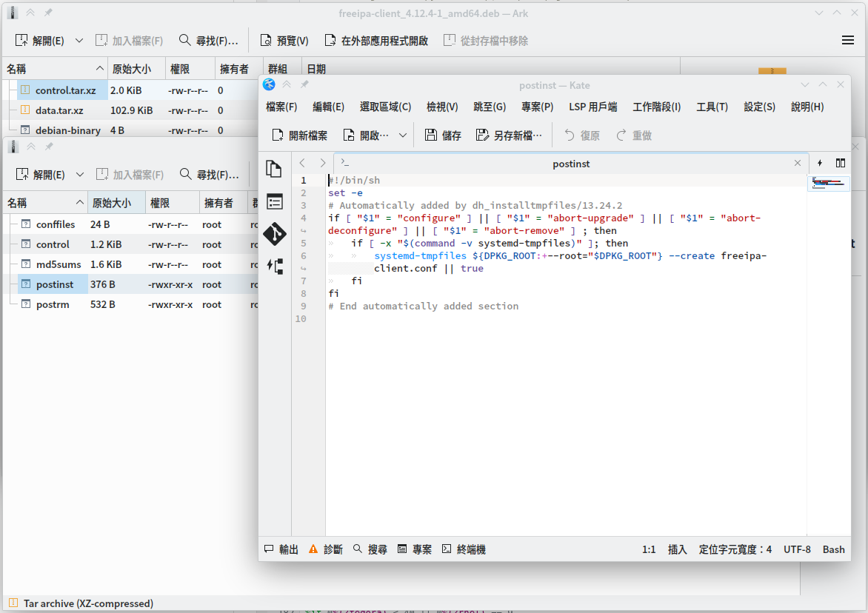Click the New File (開新檔案) button
The image size is (868, 613).
tap(299, 135)
